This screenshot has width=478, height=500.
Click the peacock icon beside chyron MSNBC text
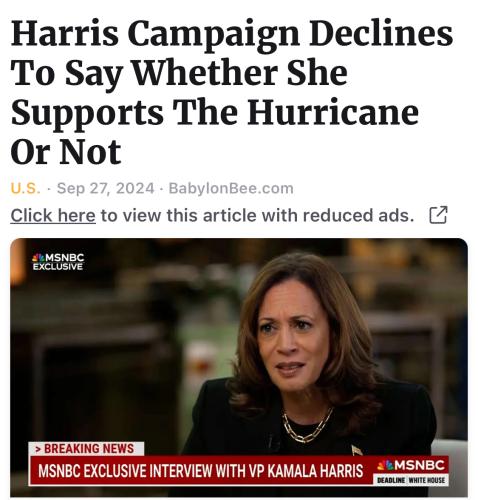coord(385,465)
